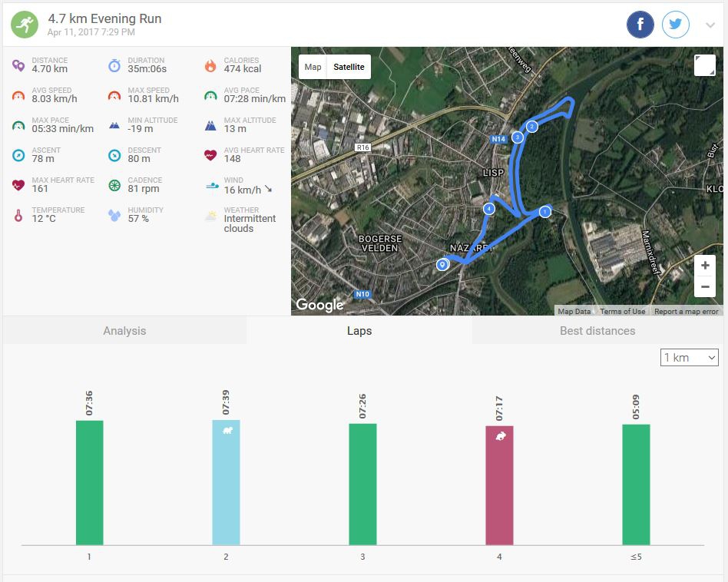Image resolution: width=728 pixels, height=582 pixels.
Task: Click kilometer marker 3 on route
Action: pos(518,137)
